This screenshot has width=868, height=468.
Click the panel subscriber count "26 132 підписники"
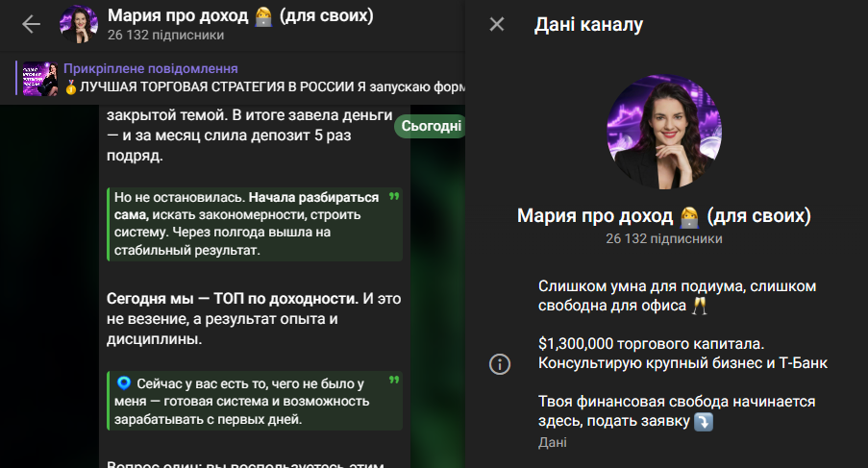point(663,239)
